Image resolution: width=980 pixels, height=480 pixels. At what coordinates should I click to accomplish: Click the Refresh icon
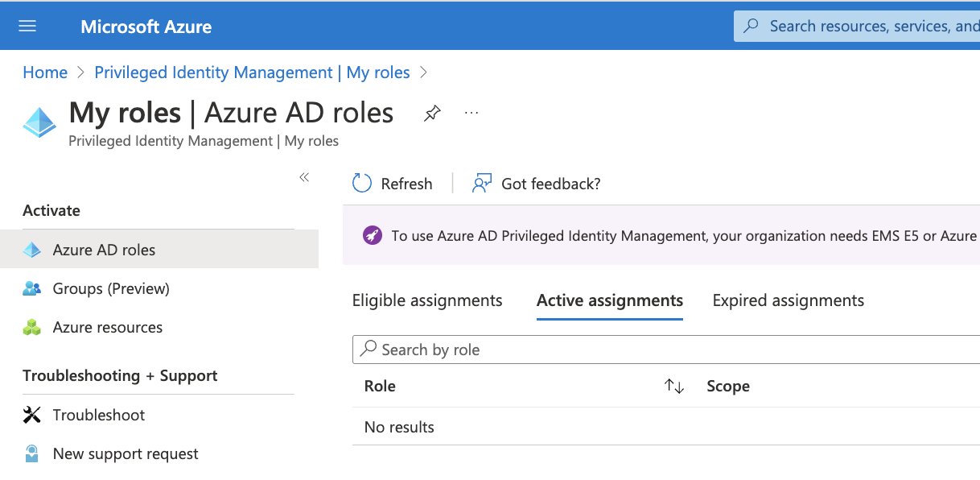[362, 184]
